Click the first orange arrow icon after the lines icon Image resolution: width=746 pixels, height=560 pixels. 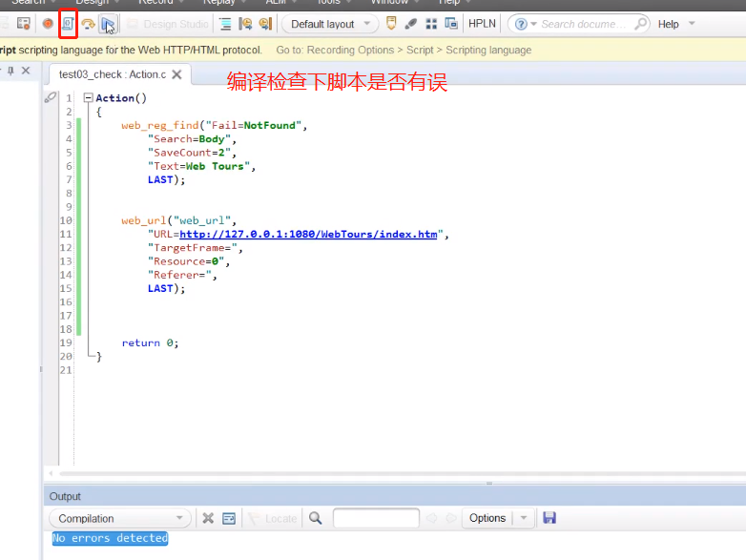click(x=245, y=24)
